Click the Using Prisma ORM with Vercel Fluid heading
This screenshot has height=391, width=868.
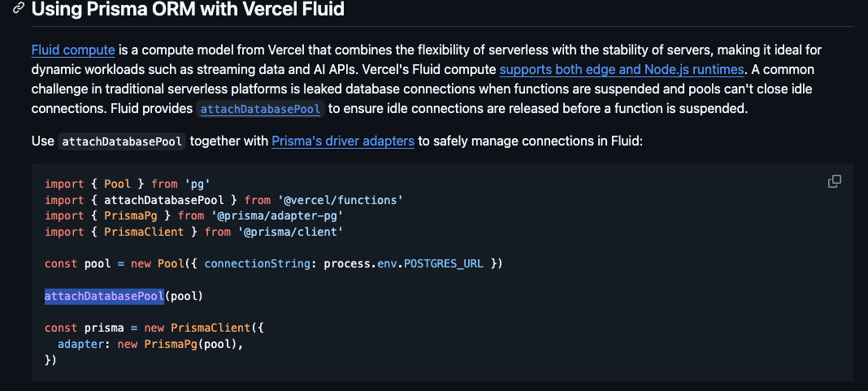tap(188, 10)
